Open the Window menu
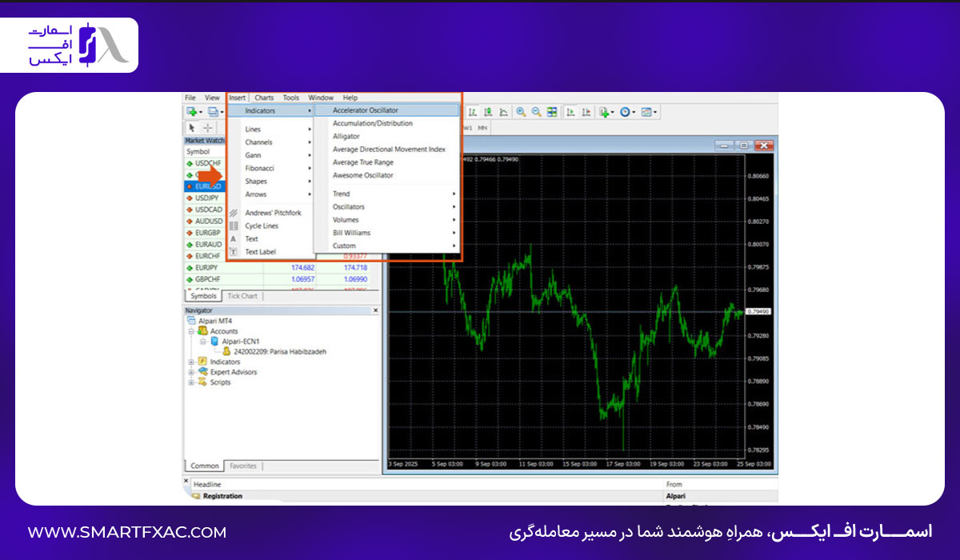Image resolution: width=960 pixels, height=560 pixels. point(321,98)
